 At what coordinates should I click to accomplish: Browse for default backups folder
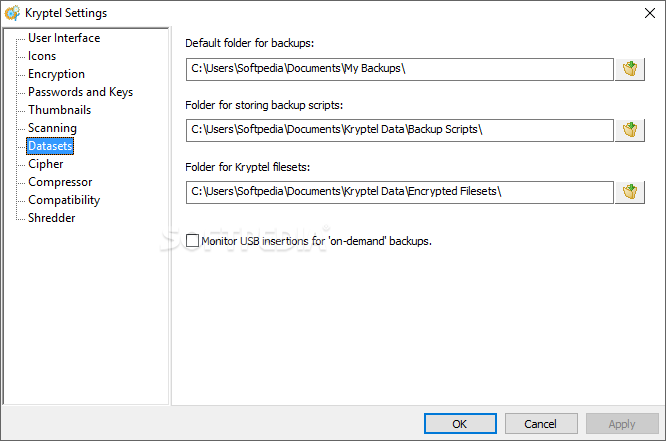pyautogui.click(x=630, y=69)
